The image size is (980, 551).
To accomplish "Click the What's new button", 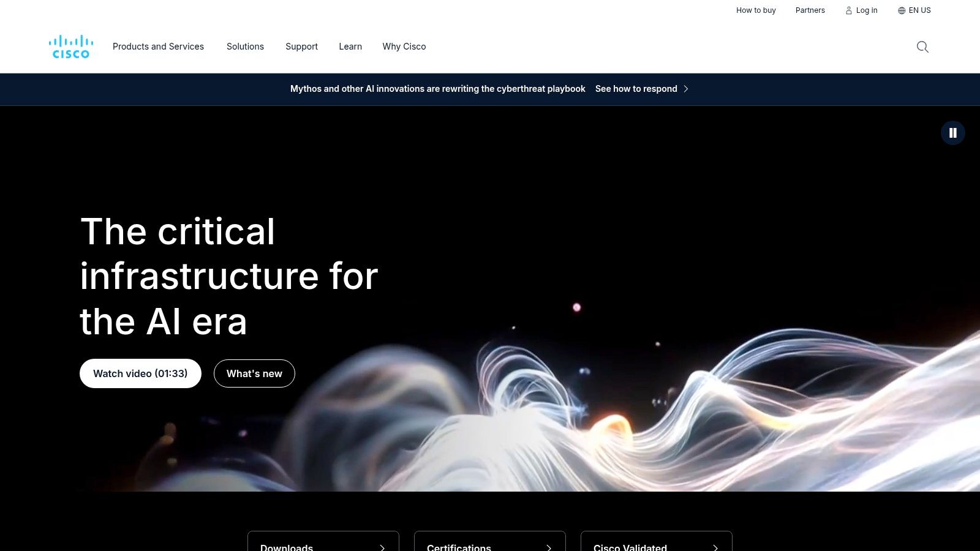I will [x=254, y=373].
